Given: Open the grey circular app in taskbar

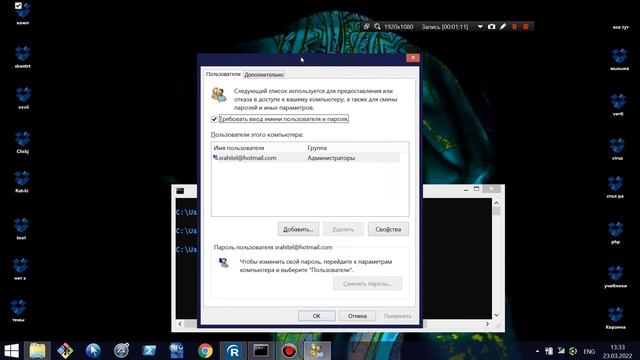Looking at the screenshot, I should pyautogui.click(x=121, y=351).
